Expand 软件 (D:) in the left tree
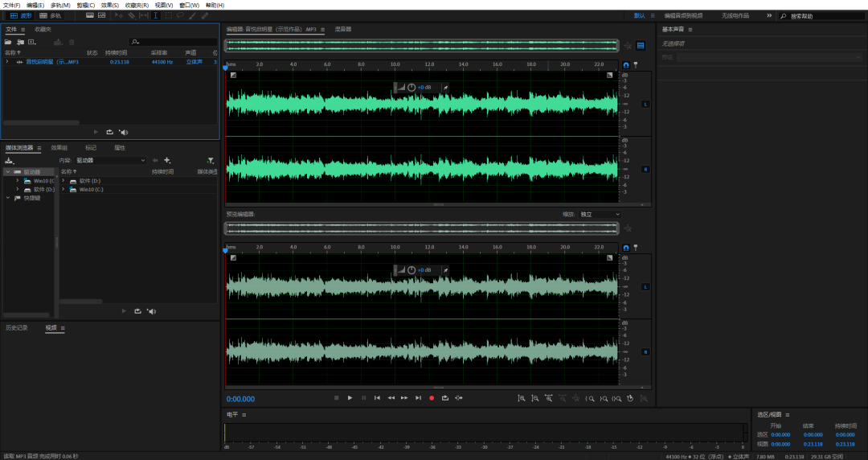868x460 pixels. pyautogui.click(x=17, y=190)
